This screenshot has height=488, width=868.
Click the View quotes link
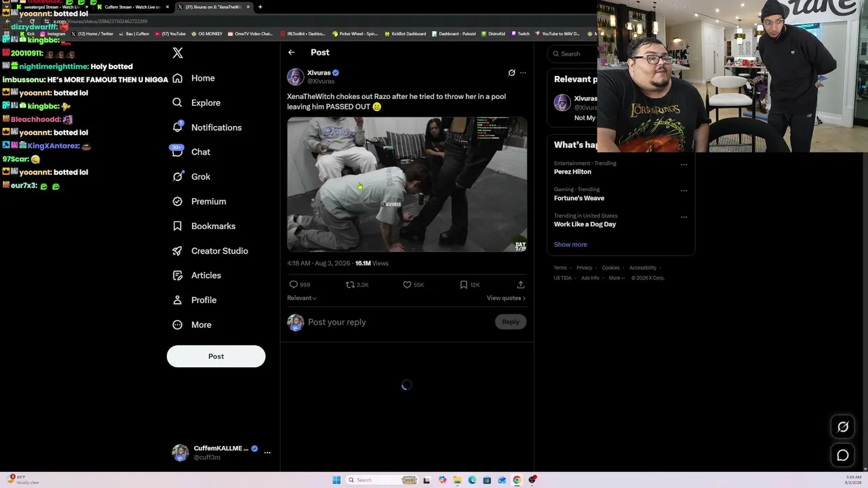click(506, 298)
